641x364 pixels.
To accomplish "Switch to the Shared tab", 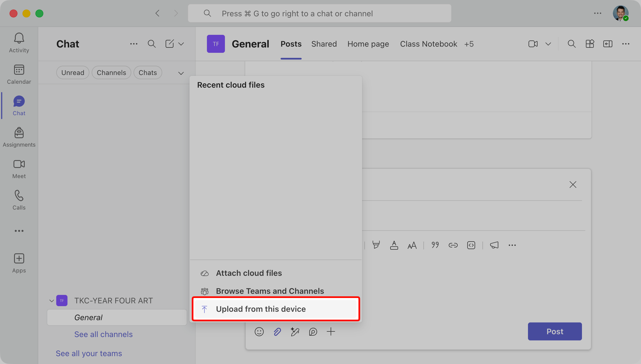I will point(324,44).
